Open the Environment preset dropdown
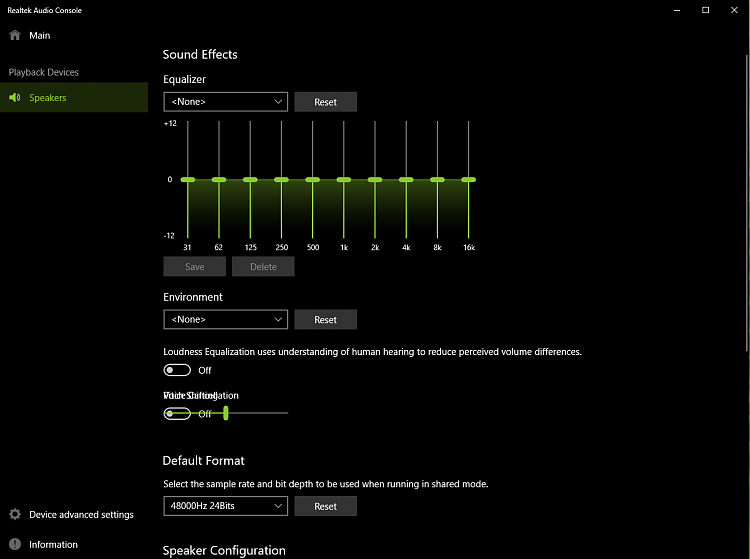This screenshot has height=559, width=750. 225,319
